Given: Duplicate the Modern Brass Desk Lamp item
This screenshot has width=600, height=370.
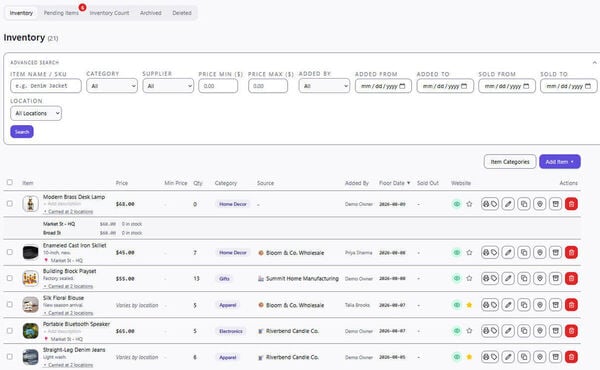Looking at the screenshot, I should tap(524, 204).
